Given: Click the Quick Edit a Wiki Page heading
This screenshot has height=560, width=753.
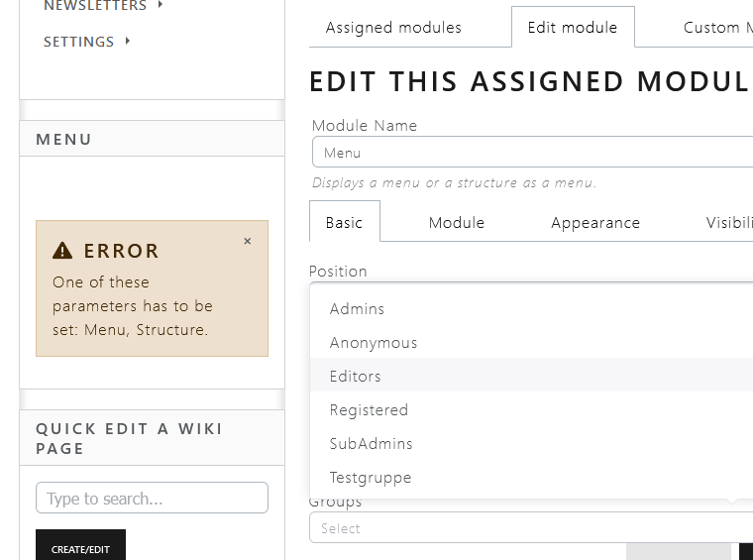Looking at the screenshot, I should [129, 438].
